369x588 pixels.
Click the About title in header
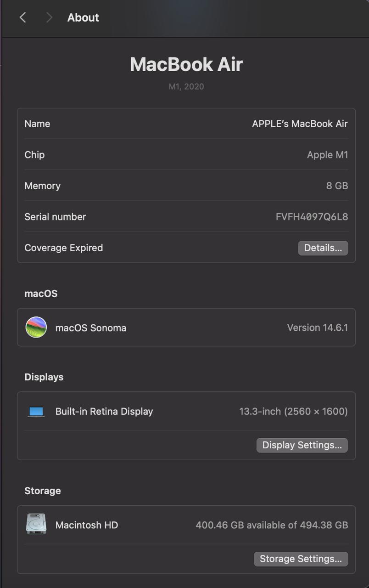(83, 17)
